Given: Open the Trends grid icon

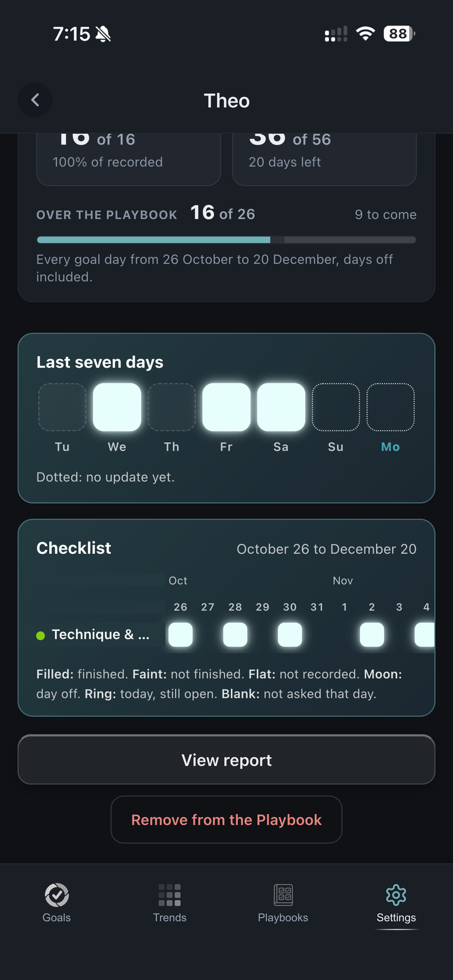Looking at the screenshot, I should (x=170, y=895).
